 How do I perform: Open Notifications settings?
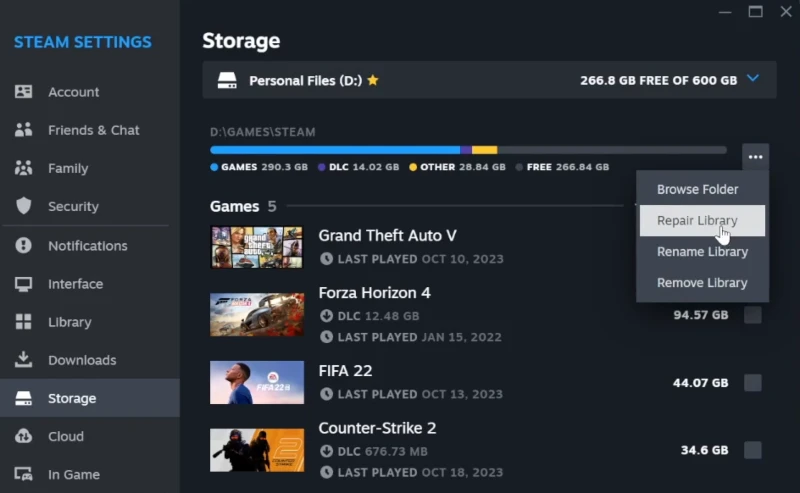[x=90, y=245]
